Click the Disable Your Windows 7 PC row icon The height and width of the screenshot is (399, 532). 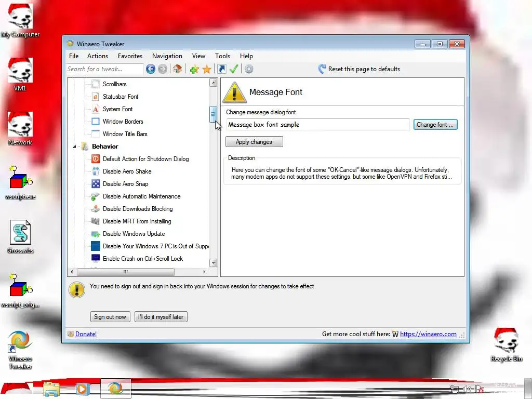click(96, 246)
